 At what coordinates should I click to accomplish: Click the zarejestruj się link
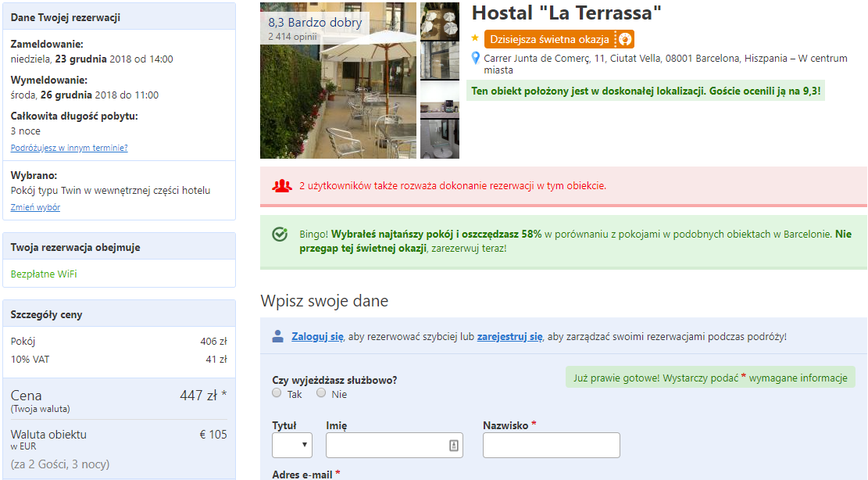pyautogui.click(x=510, y=336)
